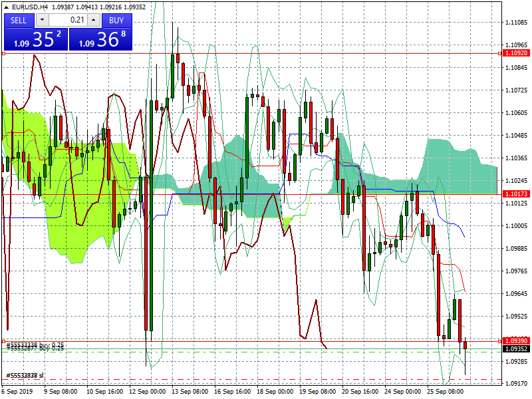Image resolution: width=532 pixels, height=399 pixels.
Task: Click left handle of the 1.10920 line
Action: coord(4,53)
